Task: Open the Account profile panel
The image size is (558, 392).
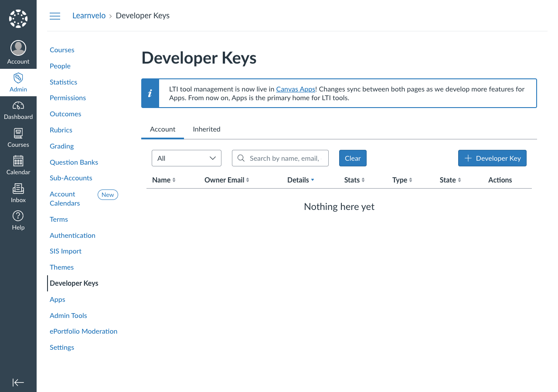Action: (x=18, y=51)
